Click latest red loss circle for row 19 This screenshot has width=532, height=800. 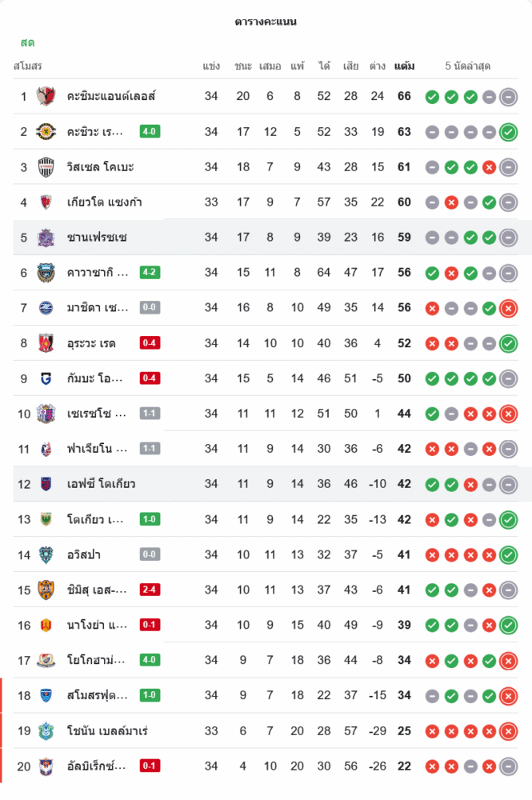pyautogui.click(x=508, y=730)
